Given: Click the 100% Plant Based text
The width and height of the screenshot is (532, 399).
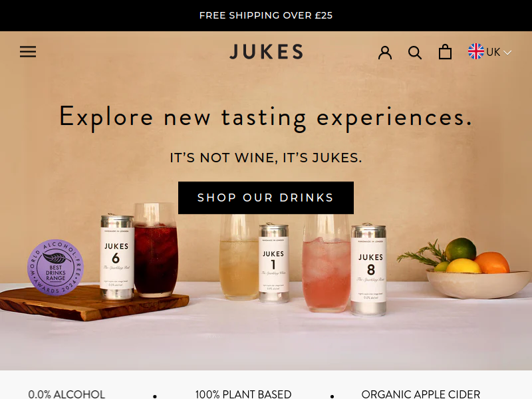Looking at the screenshot, I should (x=243, y=394).
